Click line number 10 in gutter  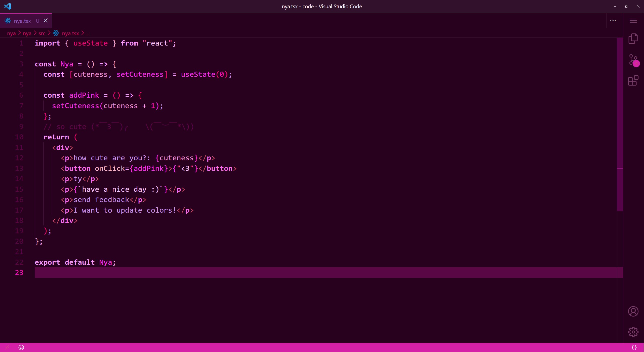[19, 137]
